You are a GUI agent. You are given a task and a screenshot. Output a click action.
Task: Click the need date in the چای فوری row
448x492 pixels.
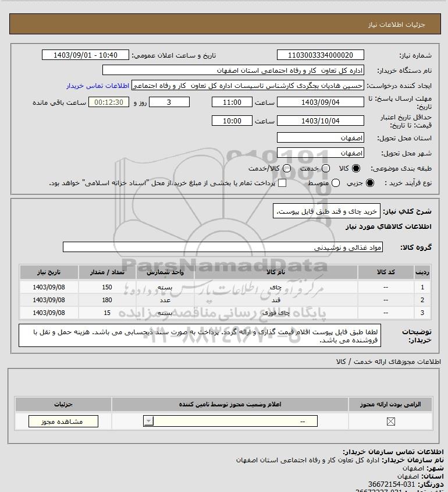[x=49, y=313]
